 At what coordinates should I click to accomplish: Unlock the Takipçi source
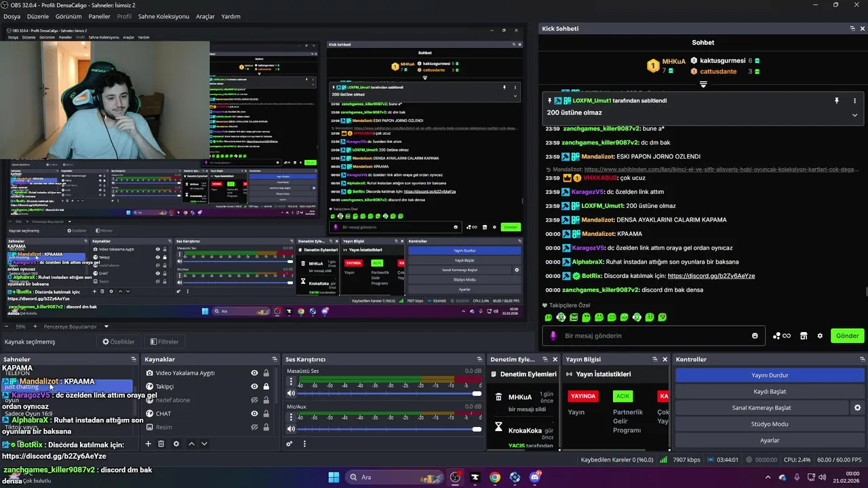pos(266,386)
